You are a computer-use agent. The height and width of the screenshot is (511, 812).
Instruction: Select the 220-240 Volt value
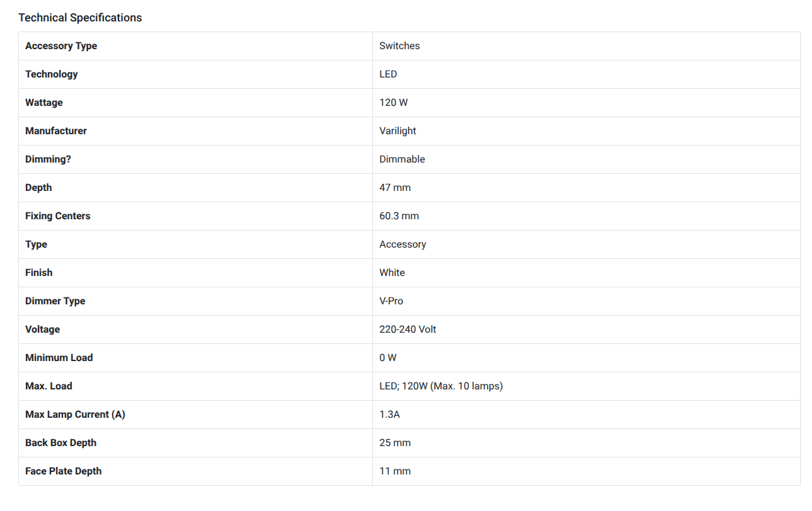[x=408, y=330]
